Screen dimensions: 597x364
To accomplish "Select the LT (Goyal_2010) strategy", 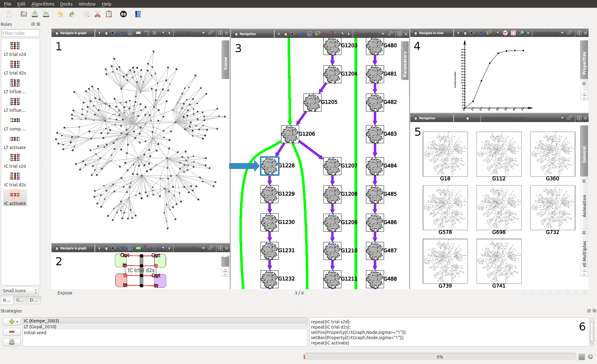I will (40, 327).
